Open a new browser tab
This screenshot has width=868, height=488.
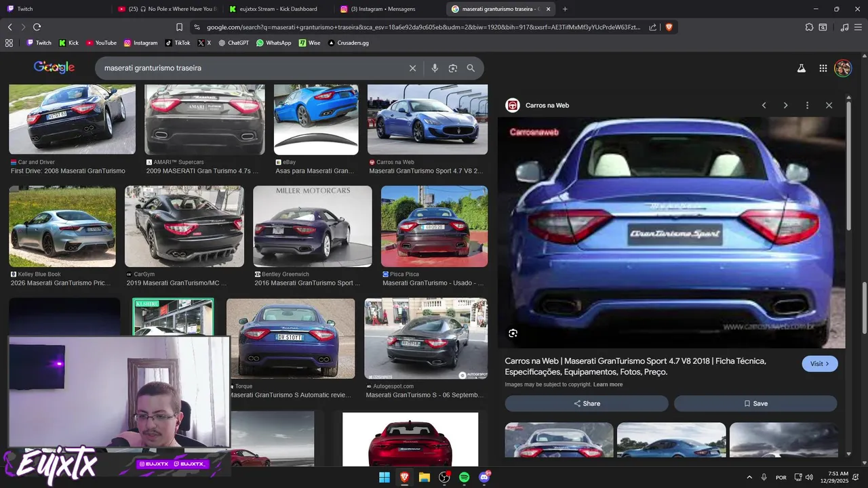(x=565, y=9)
